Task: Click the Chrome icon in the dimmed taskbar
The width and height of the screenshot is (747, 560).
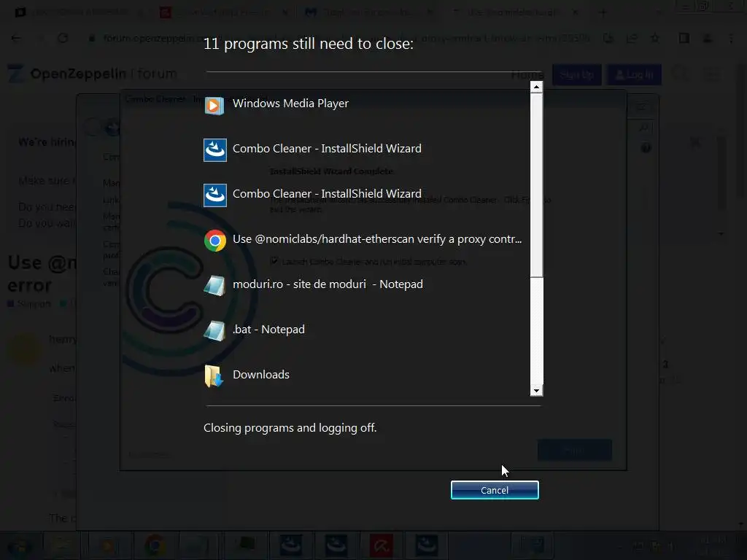Action: 155,545
